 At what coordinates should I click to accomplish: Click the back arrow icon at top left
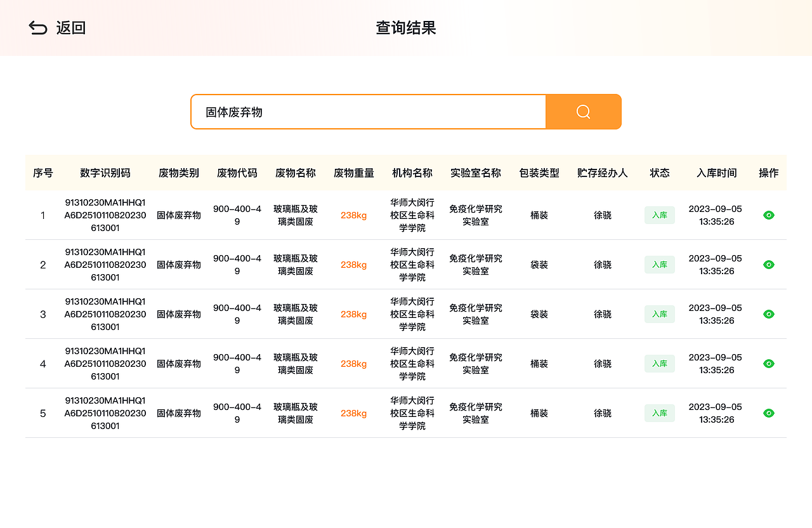coord(37,27)
